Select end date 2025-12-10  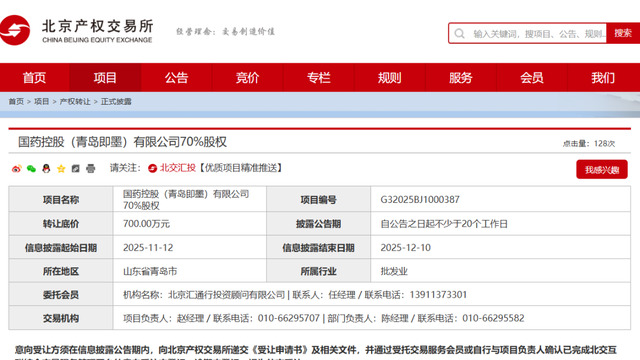(406, 248)
